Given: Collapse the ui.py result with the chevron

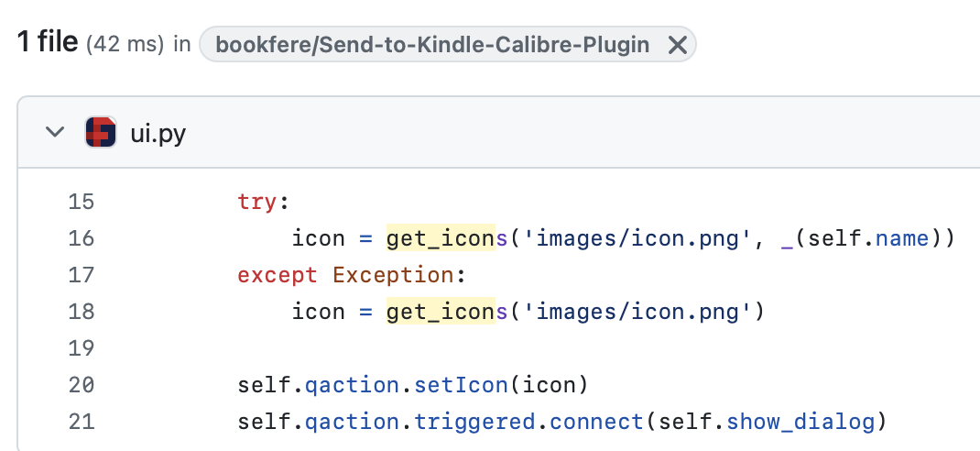Looking at the screenshot, I should pos(56,132).
